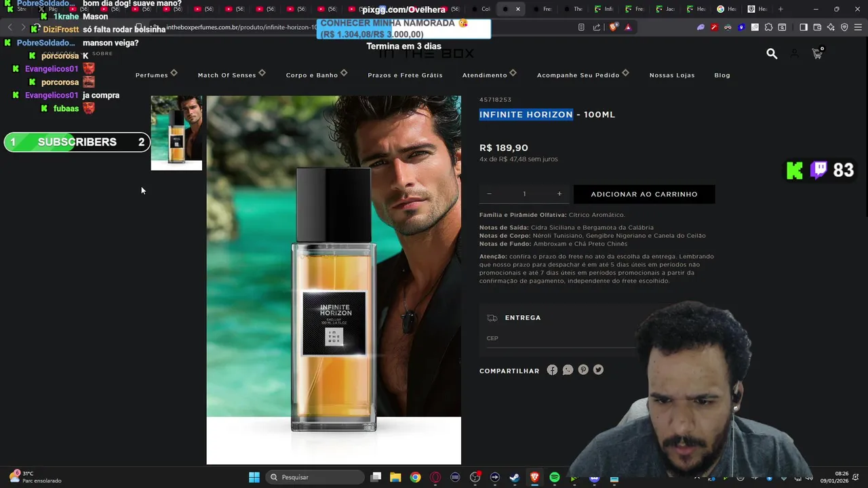Image resolution: width=868 pixels, height=488 pixels.
Task: Share product on Facebook icon
Action: tap(552, 370)
